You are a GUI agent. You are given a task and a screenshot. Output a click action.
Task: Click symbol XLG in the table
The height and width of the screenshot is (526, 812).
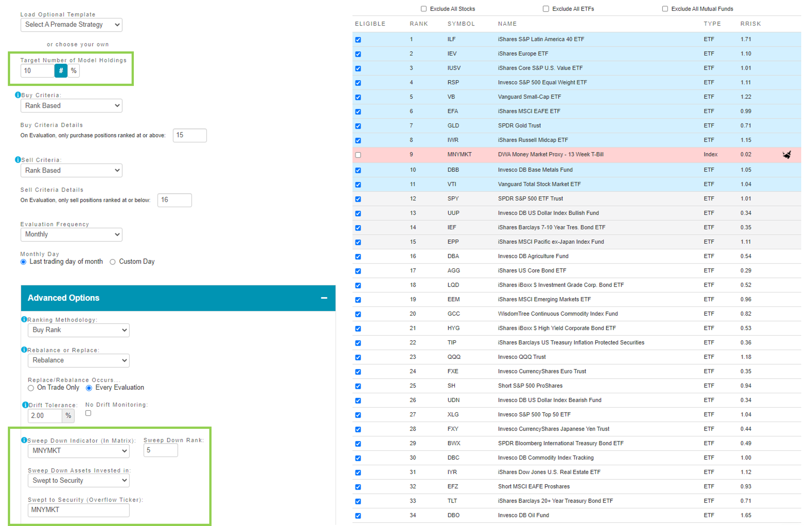453,414
